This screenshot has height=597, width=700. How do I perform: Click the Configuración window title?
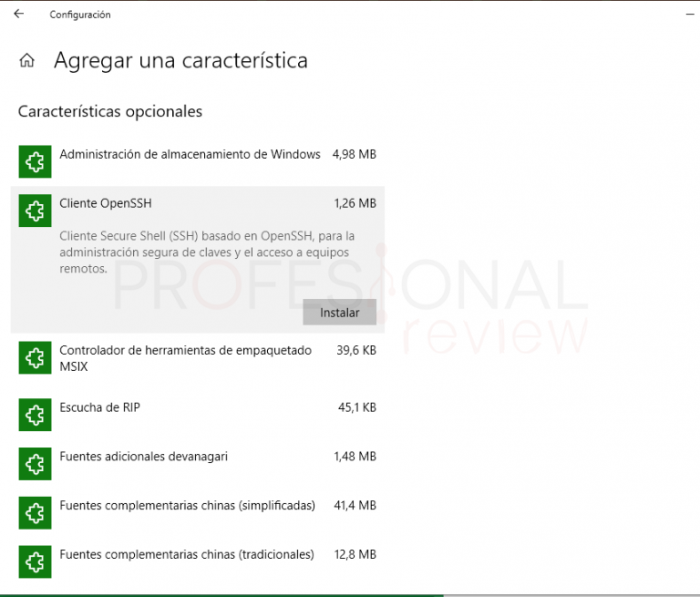[x=80, y=15]
